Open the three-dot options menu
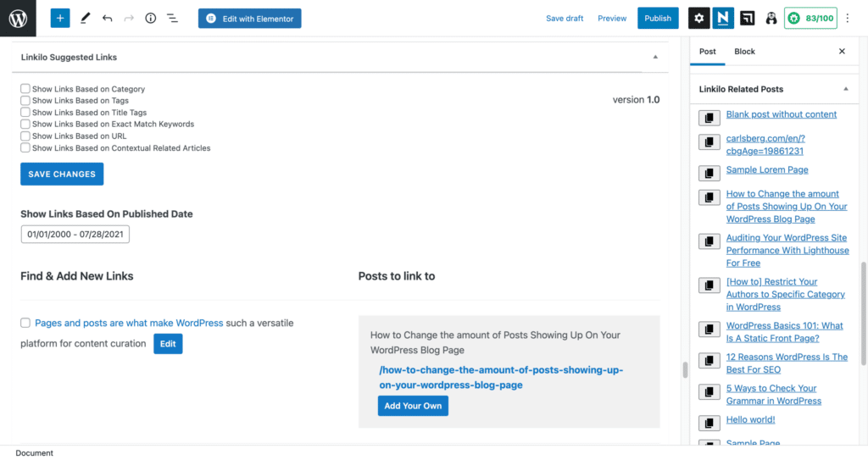Image resolution: width=868 pixels, height=460 pixels. [x=848, y=19]
